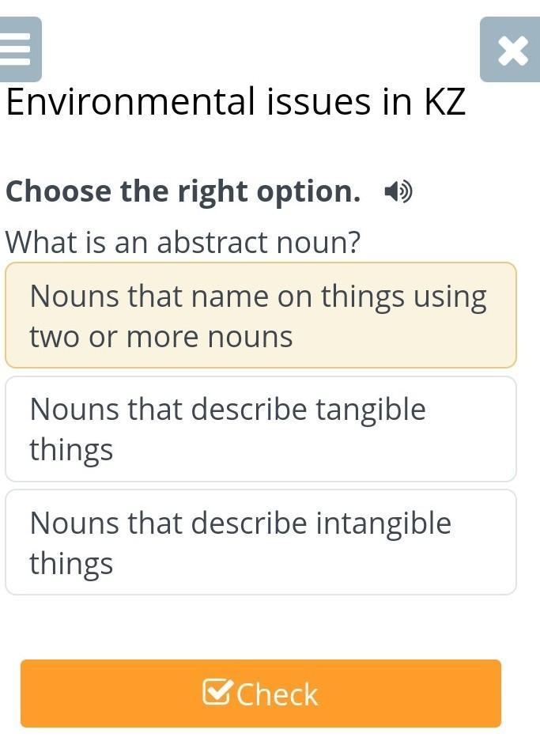Deselect the highlighted first answer option

coord(260,316)
